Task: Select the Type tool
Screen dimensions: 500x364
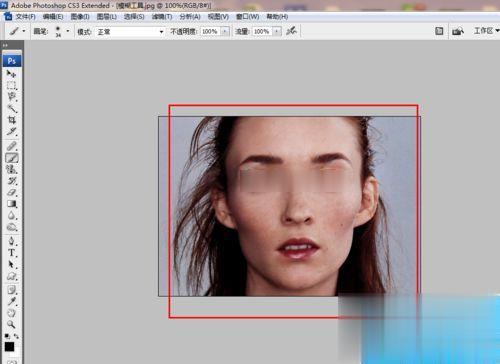Action: click(11, 252)
